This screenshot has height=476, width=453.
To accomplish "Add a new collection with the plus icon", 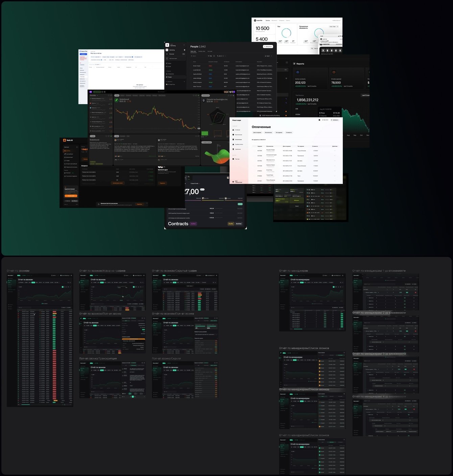I will 184,81.
